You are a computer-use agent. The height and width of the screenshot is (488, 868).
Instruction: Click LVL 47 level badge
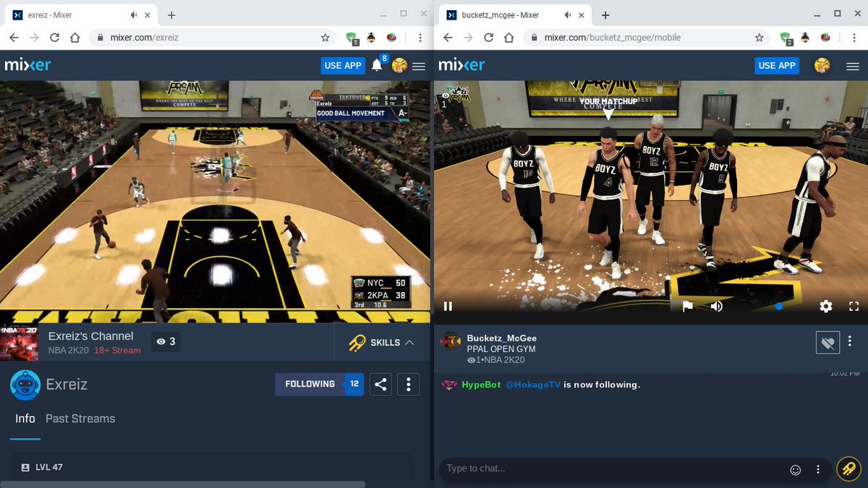42,468
